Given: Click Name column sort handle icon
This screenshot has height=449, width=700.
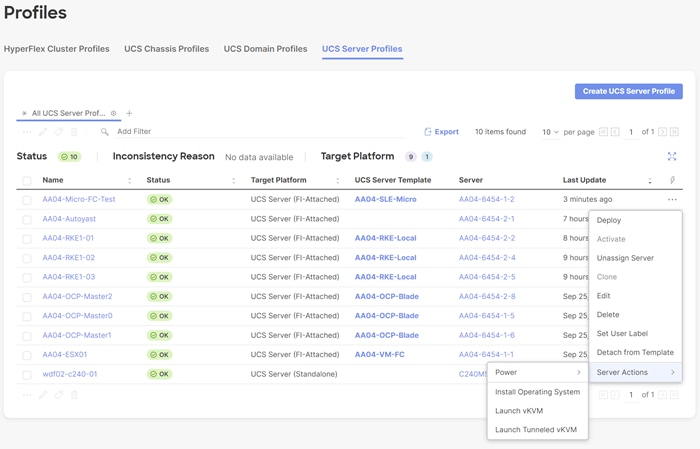Looking at the screenshot, I should 129,180.
